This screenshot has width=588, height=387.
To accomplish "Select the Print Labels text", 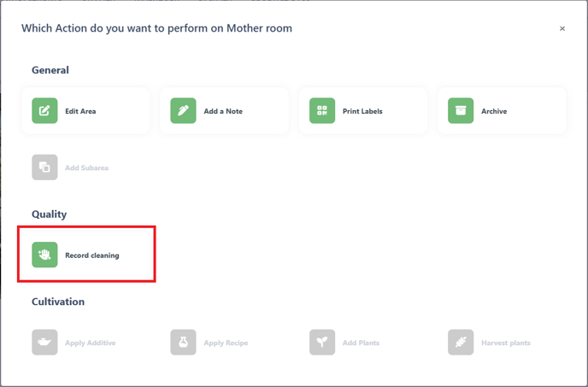I will (362, 111).
